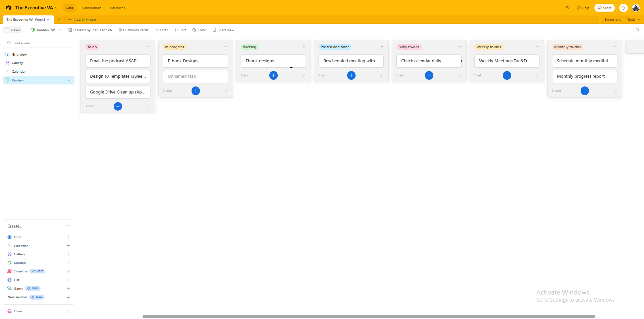The height and width of the screenshot is (319, 644).
Task: Click Share view button
Action: point(223,30)
